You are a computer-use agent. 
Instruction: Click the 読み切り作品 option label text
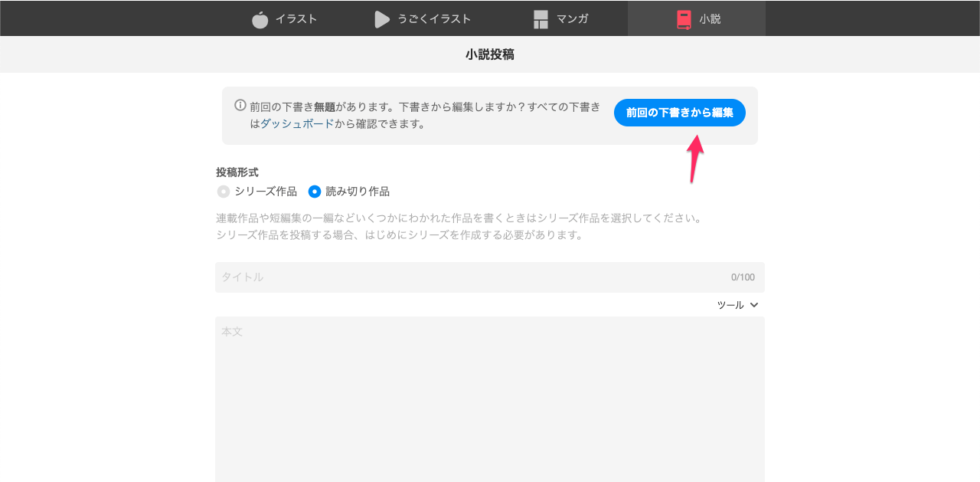tap(358, 192)
